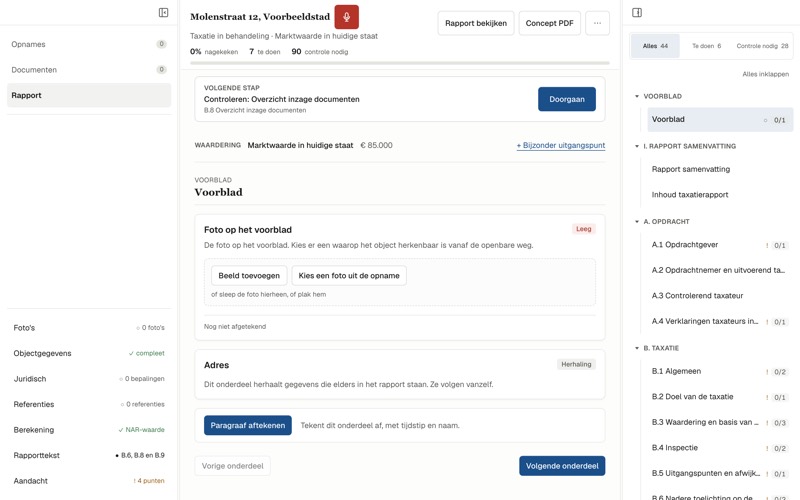The image size is (800, 500).
Task: Collapse the VOORBLAD section in outline
Action: pyautogui.click(x=637, y=96)
